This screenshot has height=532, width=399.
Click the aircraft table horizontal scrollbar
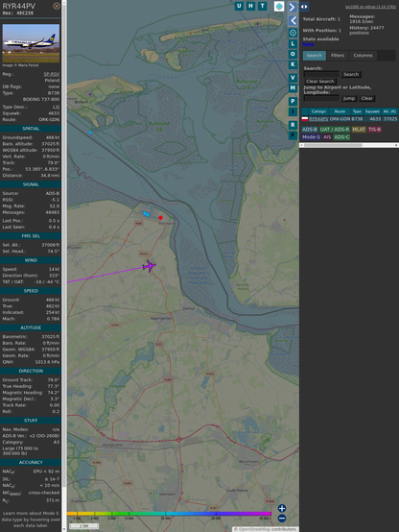pos(333,145)
